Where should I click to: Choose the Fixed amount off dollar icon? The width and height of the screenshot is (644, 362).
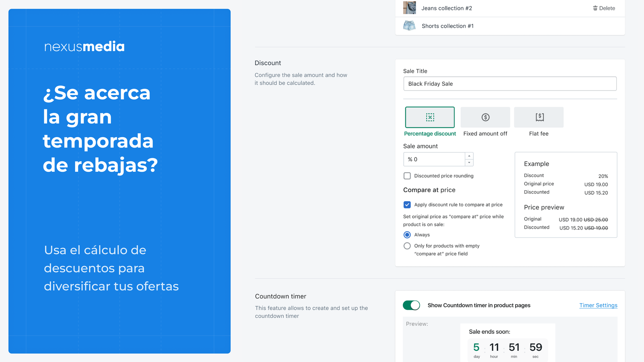coord(485,117)
